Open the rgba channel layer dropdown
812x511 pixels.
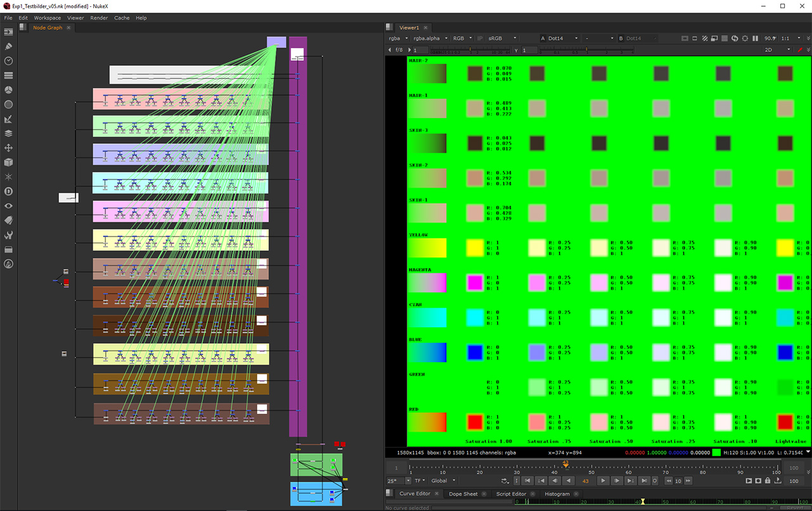[397, 38]
